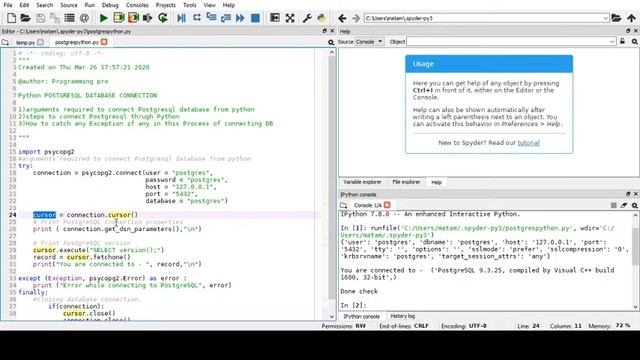Clear console with the pencil icon
640x360 pixels.
click(624, 205)
